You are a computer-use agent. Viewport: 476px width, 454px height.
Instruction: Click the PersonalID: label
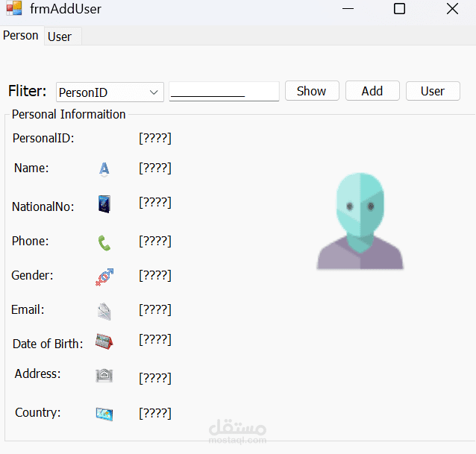pyautogui.click(x=43, y=139)
